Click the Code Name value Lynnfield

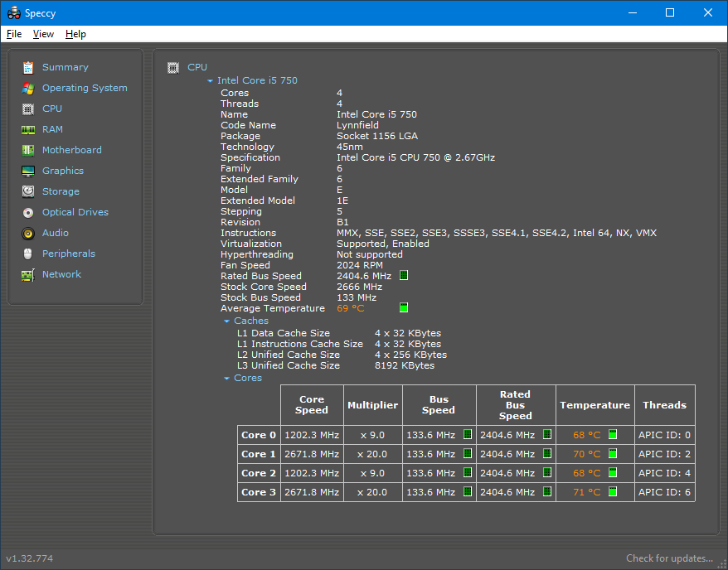click(357, 125)
